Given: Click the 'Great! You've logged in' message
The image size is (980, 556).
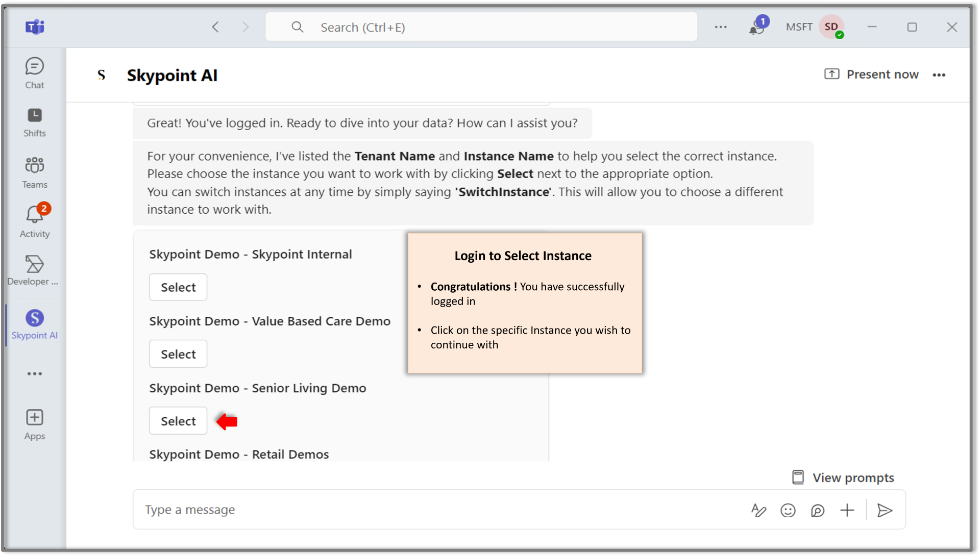Looking at the screenshot, I should [x=362, y=123].
